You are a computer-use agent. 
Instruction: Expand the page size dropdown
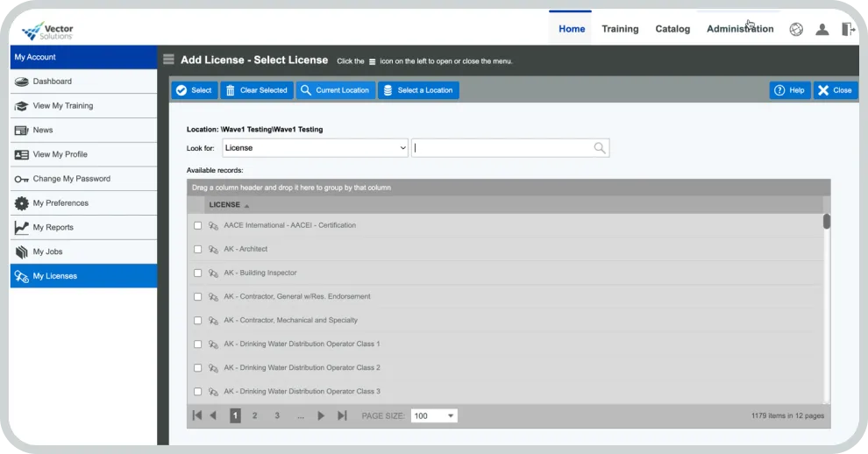(435, 415)
